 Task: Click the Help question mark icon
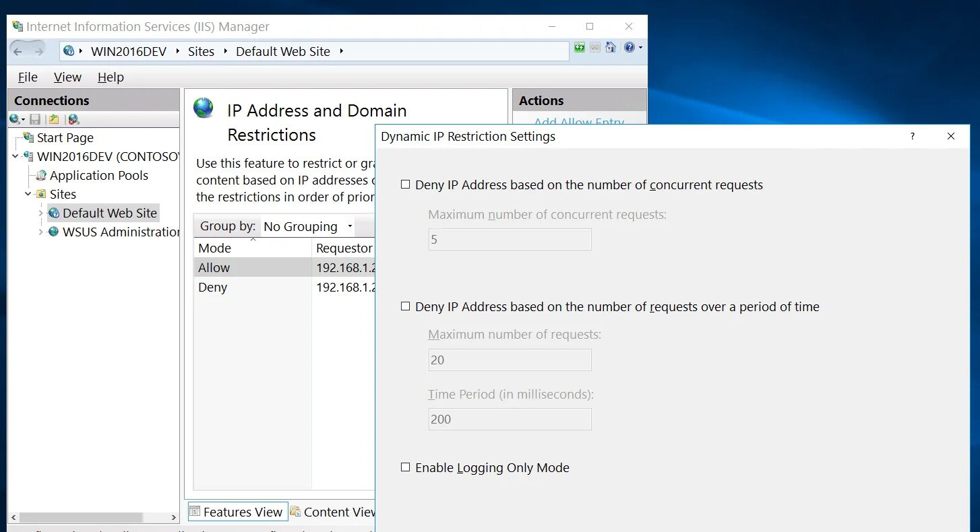tap(629, 47)
